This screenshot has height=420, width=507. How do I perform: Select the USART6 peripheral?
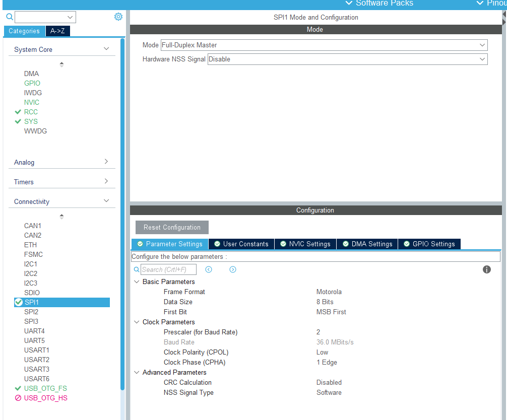[x=36, y=379]
